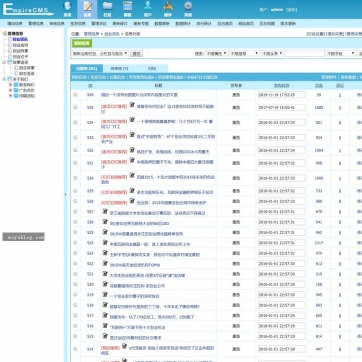
Task: Click the green 增加信息 button
Action: click(x=82, y=43)
